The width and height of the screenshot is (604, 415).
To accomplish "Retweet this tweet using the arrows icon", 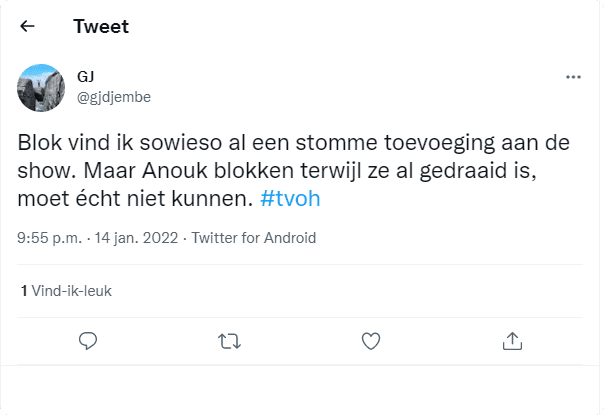I will [229, 341].
